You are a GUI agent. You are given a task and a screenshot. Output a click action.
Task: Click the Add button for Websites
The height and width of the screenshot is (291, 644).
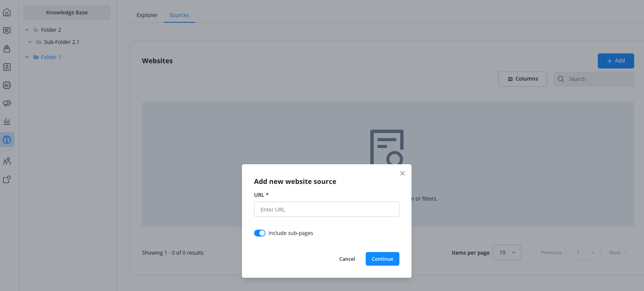tap(616, 61)
